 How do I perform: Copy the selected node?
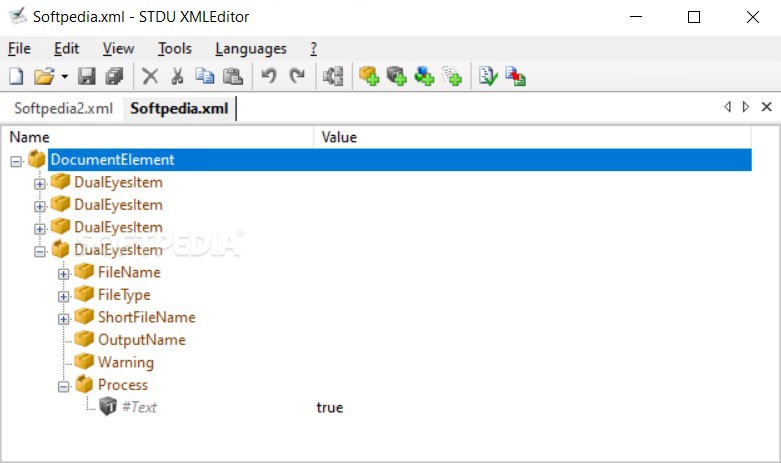[x=205, y=76]
